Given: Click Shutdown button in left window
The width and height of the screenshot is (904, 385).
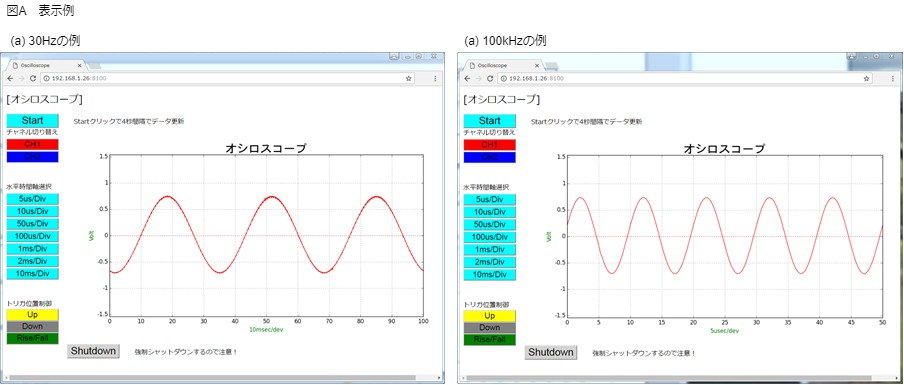Looking at the screenshot, I should (x=93, y=351).
